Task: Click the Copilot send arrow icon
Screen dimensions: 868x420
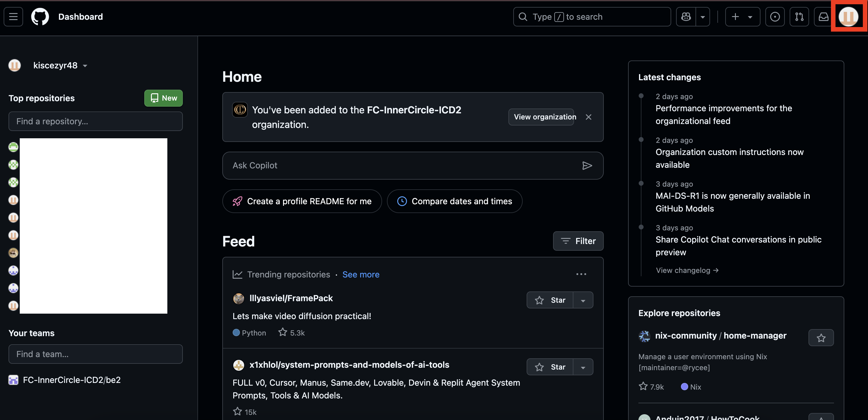Action: [587, 166]
